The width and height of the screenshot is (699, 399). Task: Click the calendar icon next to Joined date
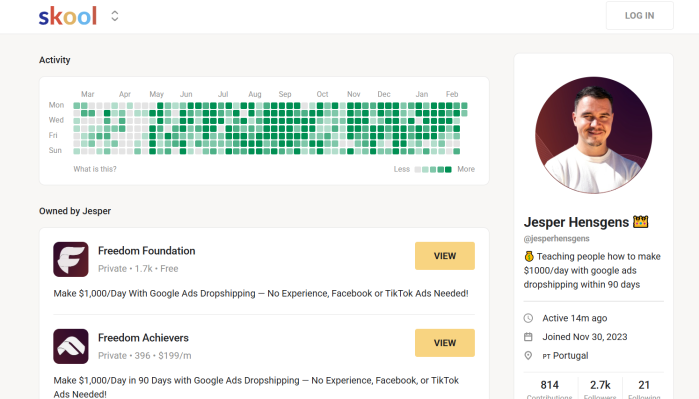[x=528, y=337]
